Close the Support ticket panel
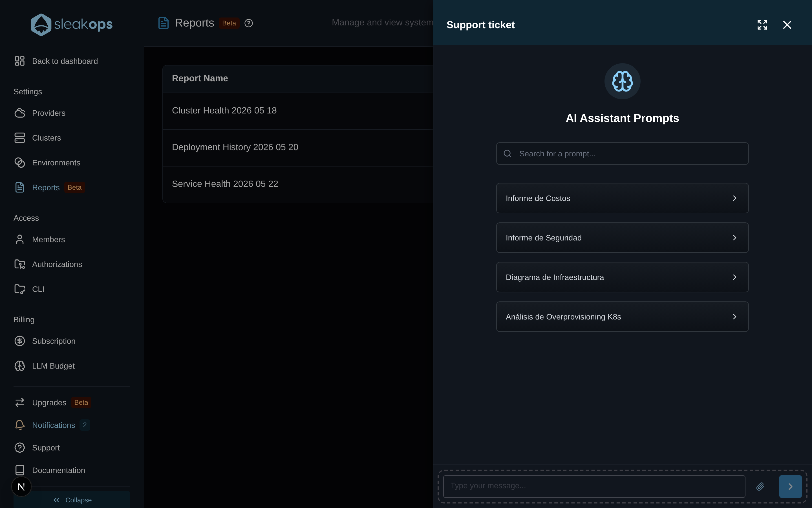This screenshot has height=508, width=812. point(787,25)
